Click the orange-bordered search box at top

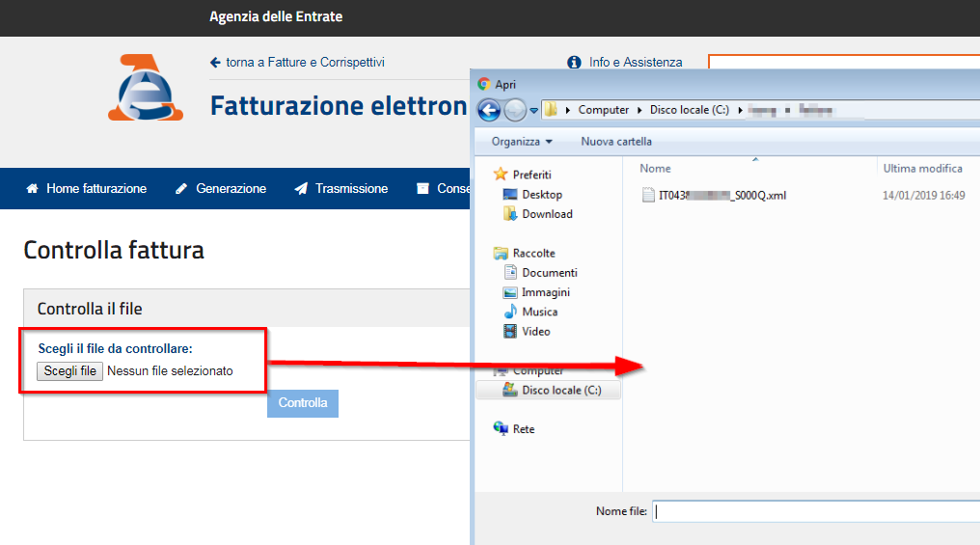844,62
